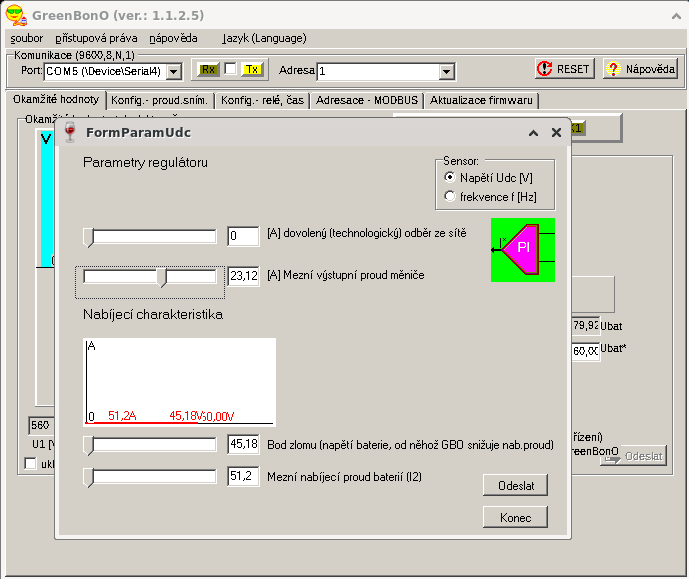689x579 pixels.
Task: Click the red 51,2A chart label
Action: (122, 416)
